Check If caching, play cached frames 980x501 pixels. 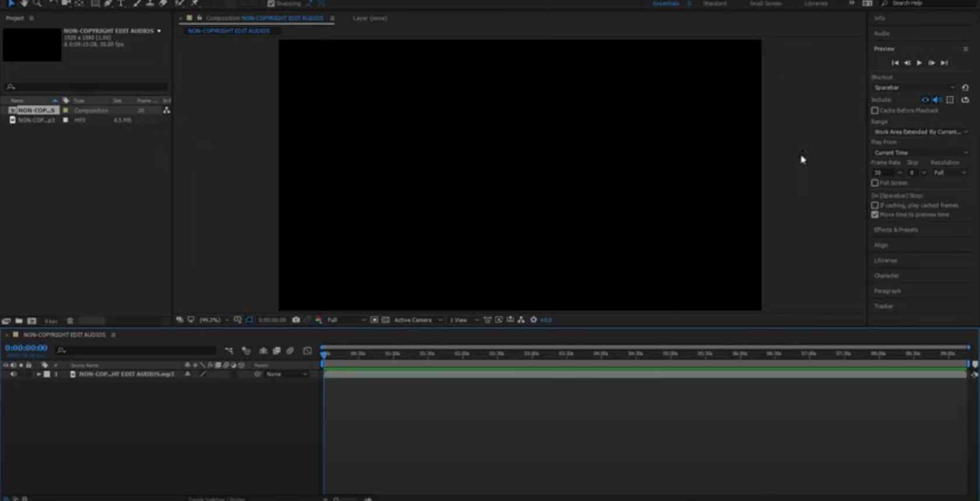(x=875, y=205)
